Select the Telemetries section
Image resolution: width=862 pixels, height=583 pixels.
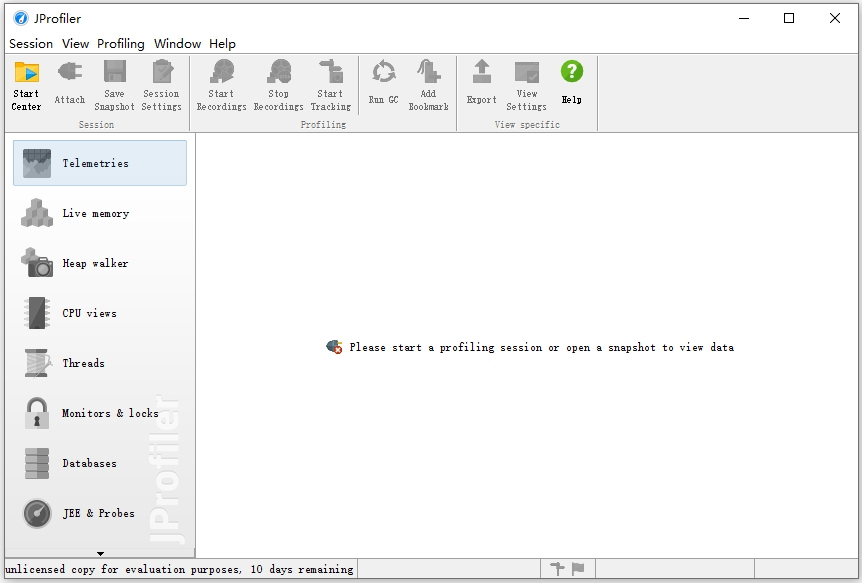100,163
